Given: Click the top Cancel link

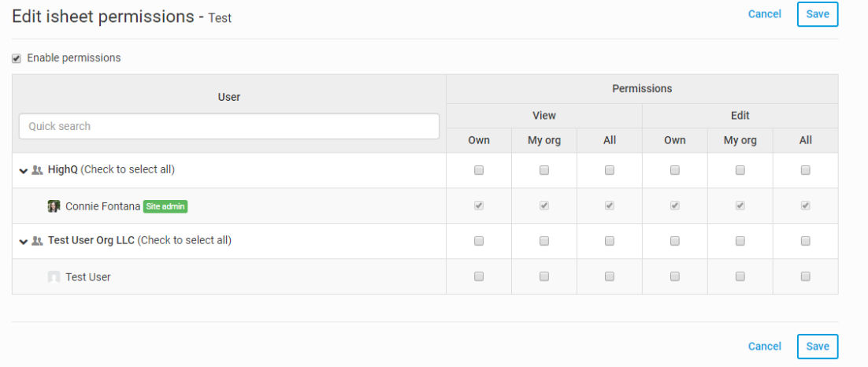Looking at the screenshot, I should [x=765, y=14].
